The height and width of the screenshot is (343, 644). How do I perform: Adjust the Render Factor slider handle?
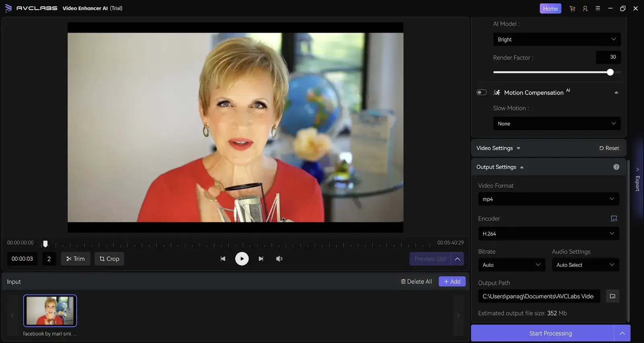tap(610, 72)
